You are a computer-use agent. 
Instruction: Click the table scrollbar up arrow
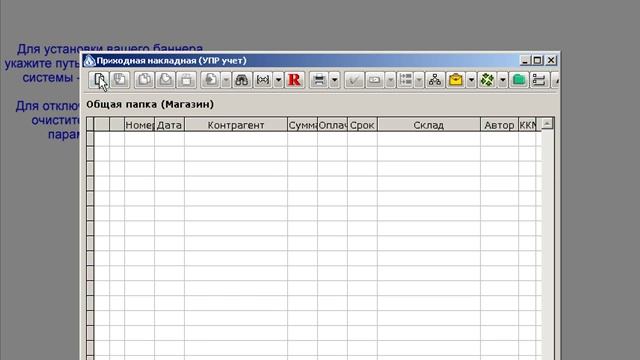click(x=547, y=124)
